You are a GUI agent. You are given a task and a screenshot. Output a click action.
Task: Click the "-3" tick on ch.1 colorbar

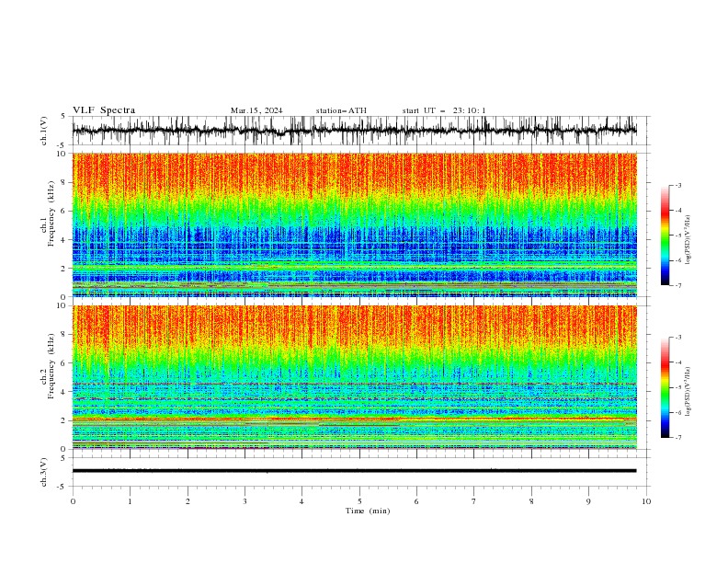677,185
